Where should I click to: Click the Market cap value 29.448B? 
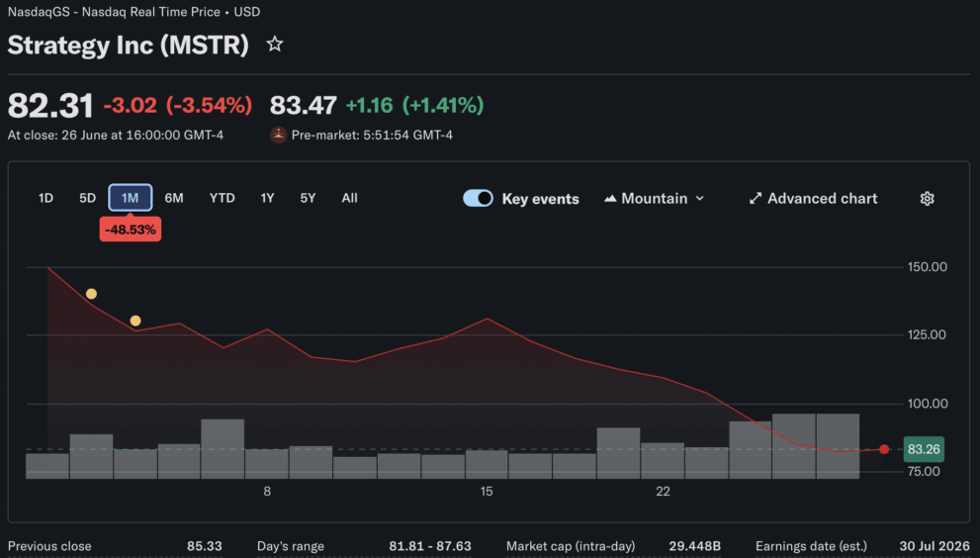pyautogui.click(x=694, y=546)
